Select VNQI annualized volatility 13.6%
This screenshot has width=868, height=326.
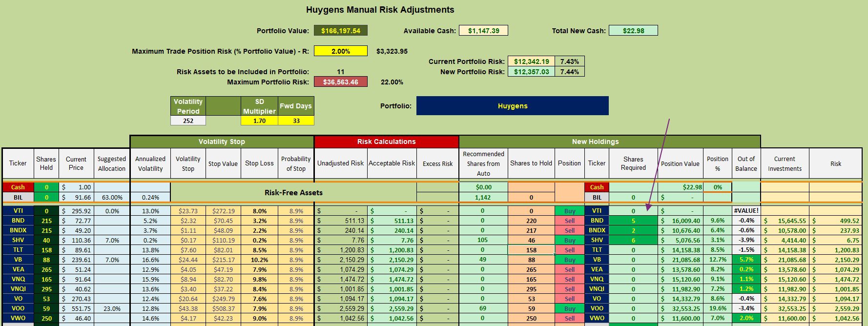pos(150,289)
